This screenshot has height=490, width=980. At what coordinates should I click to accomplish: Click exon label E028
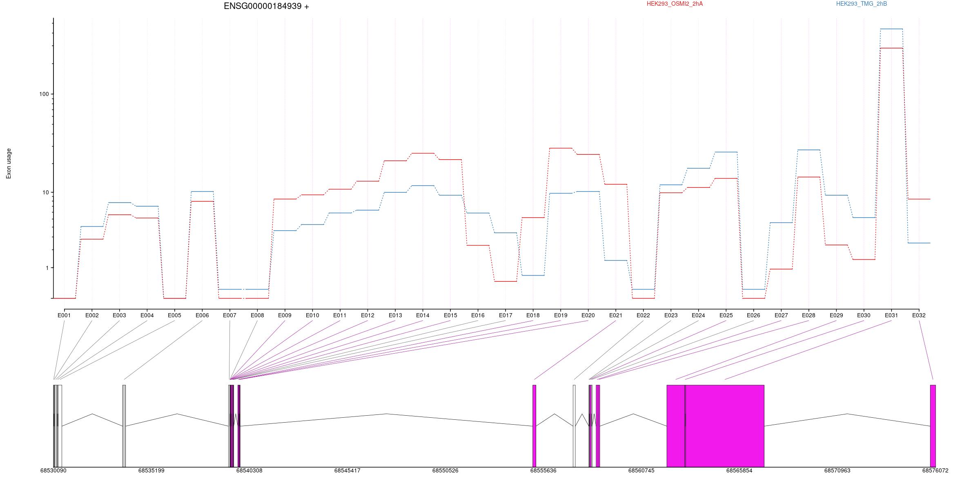click(808, 315)
